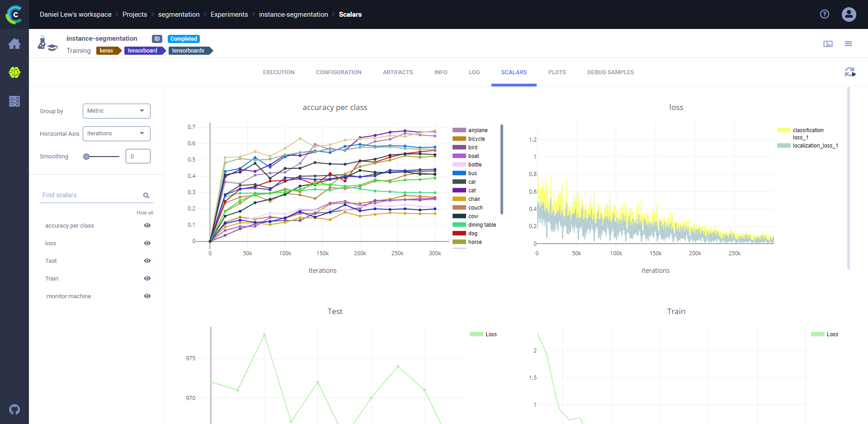Expand the Horizontal Axis Iterations dropdown
Image resolution: width=868 pixels, height=424 pixels.
pos(116,133)
